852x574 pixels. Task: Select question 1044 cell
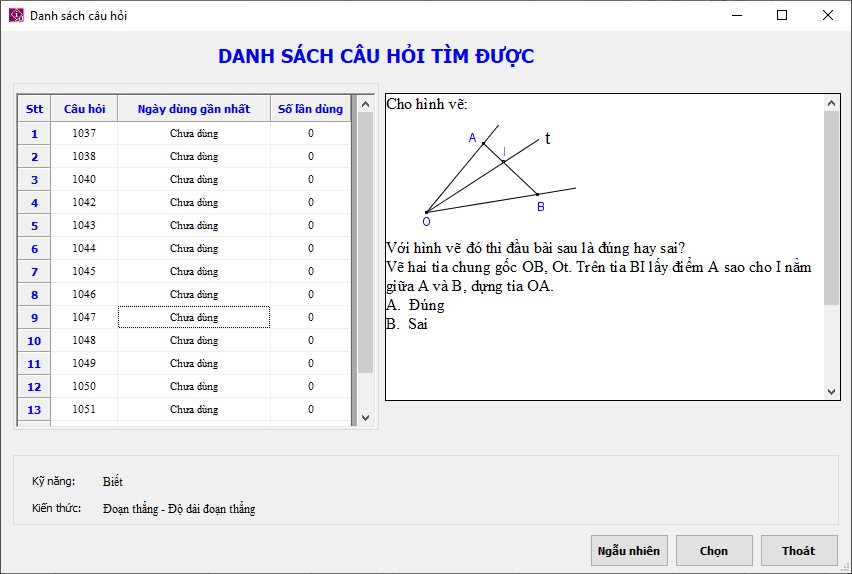(x=84, y=248)
